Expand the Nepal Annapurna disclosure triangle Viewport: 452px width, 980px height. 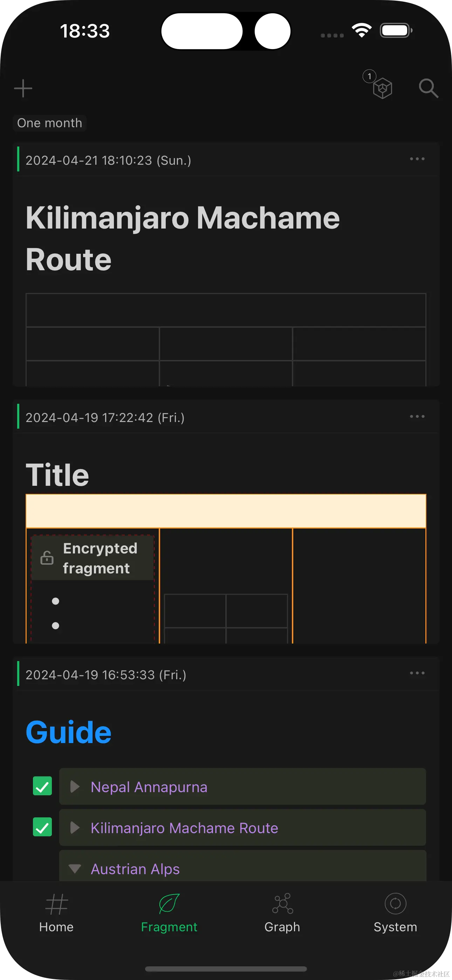pos(75,787)
